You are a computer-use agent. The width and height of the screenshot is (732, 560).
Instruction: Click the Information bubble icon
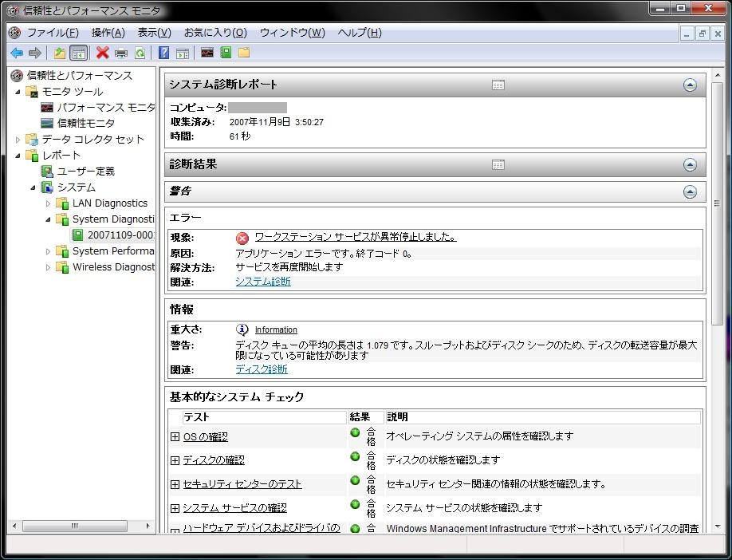tap(242, 329)
